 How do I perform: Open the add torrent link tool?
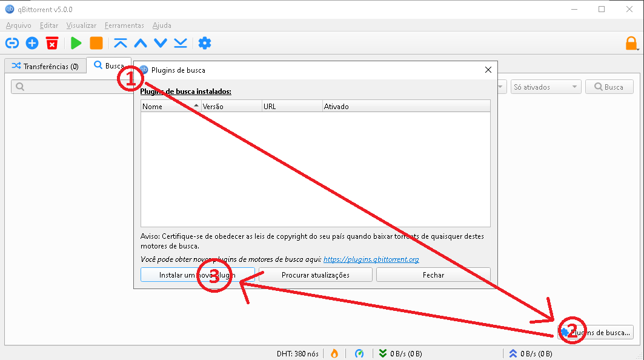[12, 43]
